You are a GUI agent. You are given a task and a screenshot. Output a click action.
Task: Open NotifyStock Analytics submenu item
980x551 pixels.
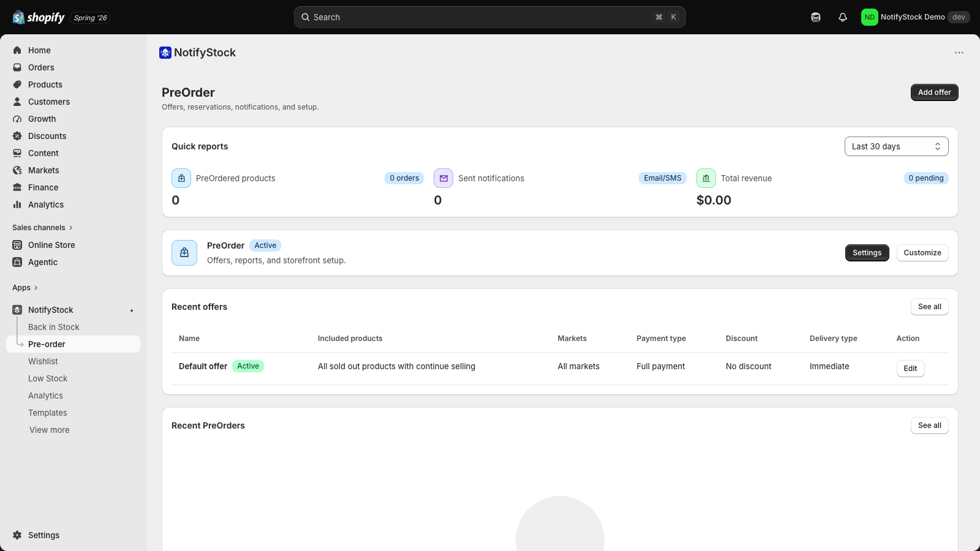click(45, 395)
